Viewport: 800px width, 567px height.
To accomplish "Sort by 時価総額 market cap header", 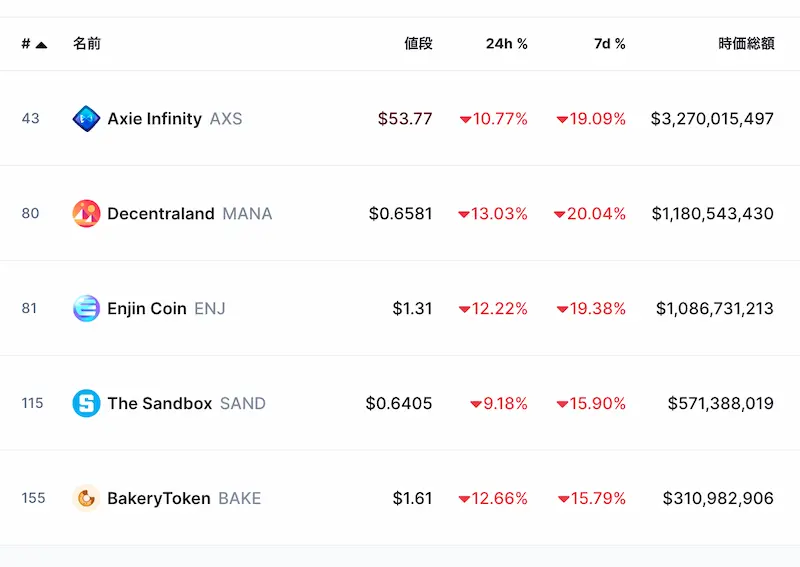I will 746,44.
